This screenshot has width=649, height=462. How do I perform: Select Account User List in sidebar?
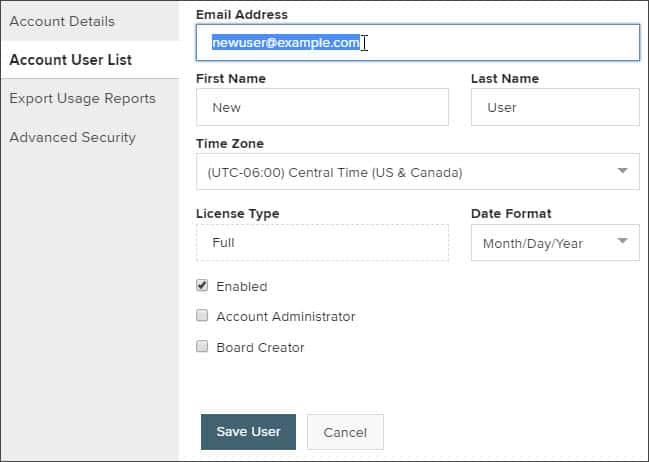[x=71, y=60]
